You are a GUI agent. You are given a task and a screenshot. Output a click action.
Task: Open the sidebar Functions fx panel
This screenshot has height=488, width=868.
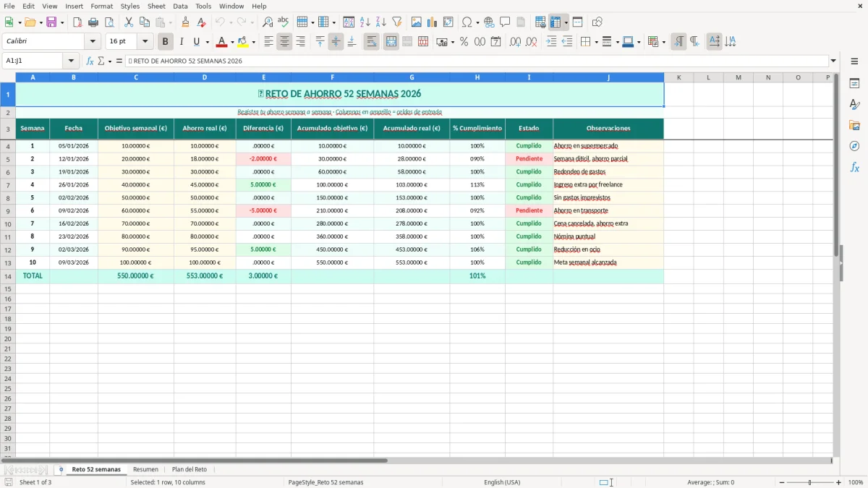click(x=854, y=168)
